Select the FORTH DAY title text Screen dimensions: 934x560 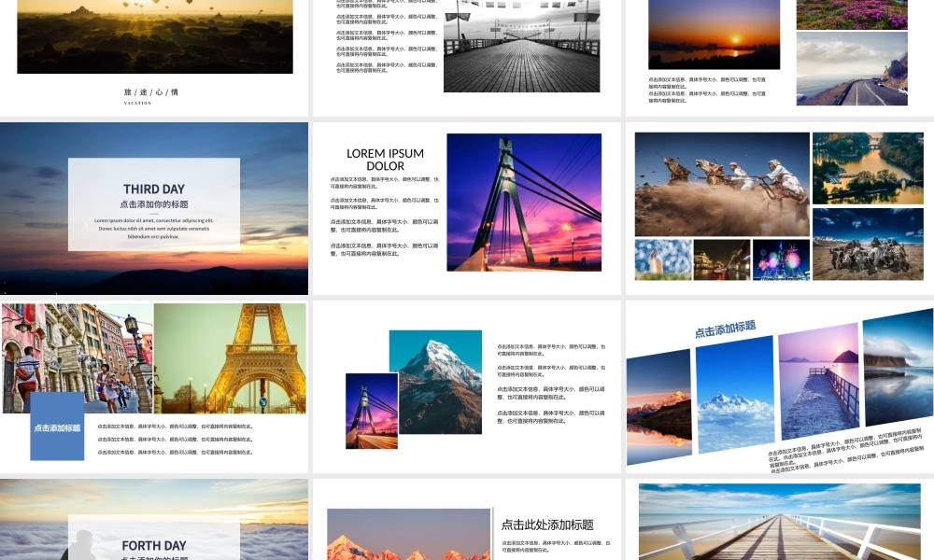click(x=154, y=545)
